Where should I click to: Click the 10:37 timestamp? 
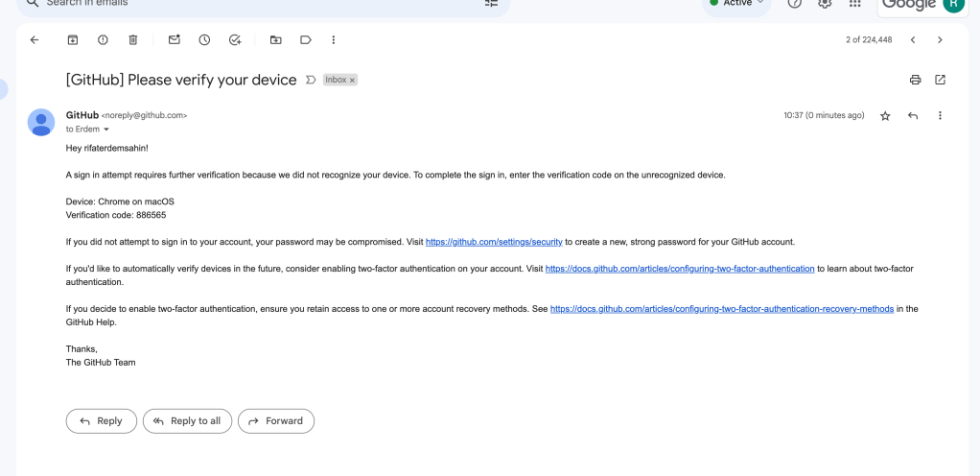(x=824, y=116)
